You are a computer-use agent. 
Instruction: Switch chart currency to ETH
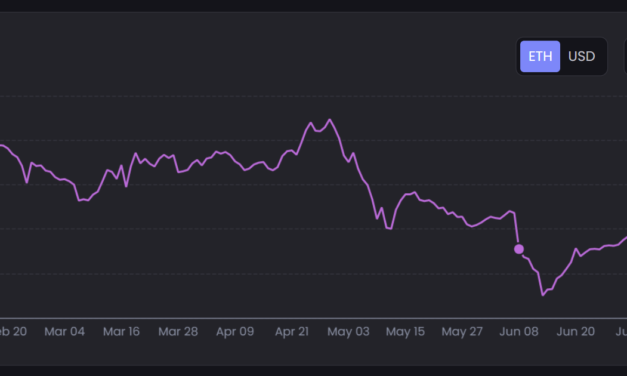coord(540,56)
